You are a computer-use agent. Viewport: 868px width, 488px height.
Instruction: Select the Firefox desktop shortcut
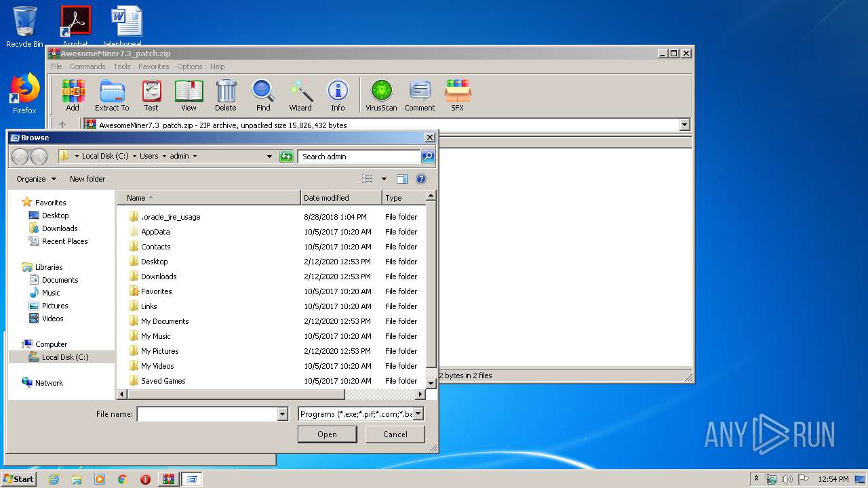24,94
